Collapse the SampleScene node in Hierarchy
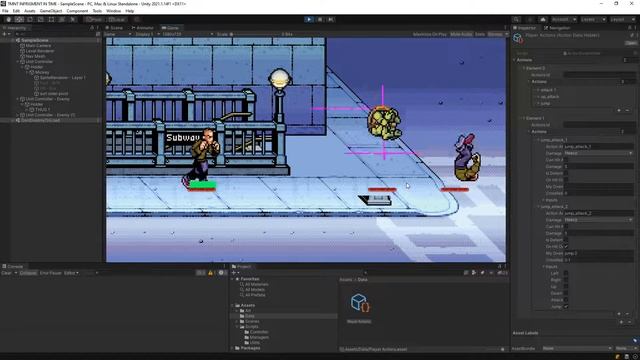The width and height of the screenshot is (640, 360). pyautogui.click(x=13, y=40)
